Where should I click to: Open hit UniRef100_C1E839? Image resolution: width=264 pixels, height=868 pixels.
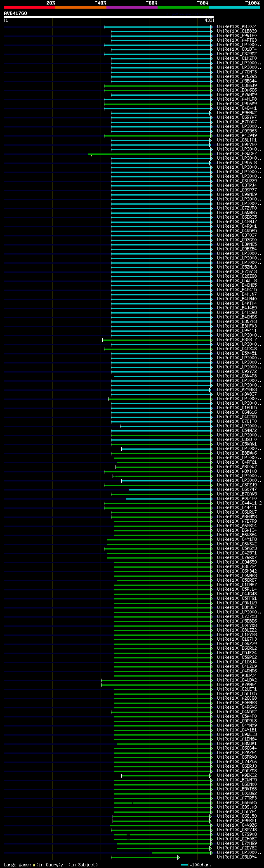(x=237, y=31)
